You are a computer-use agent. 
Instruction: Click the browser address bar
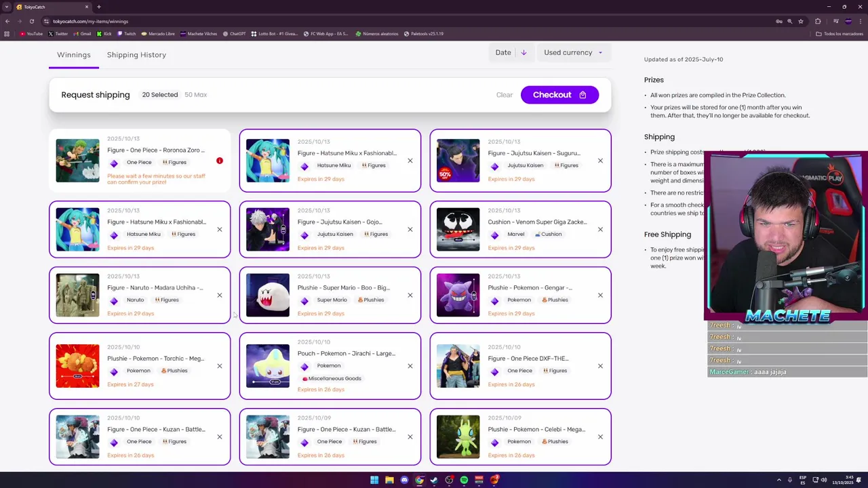coord(407,21)
